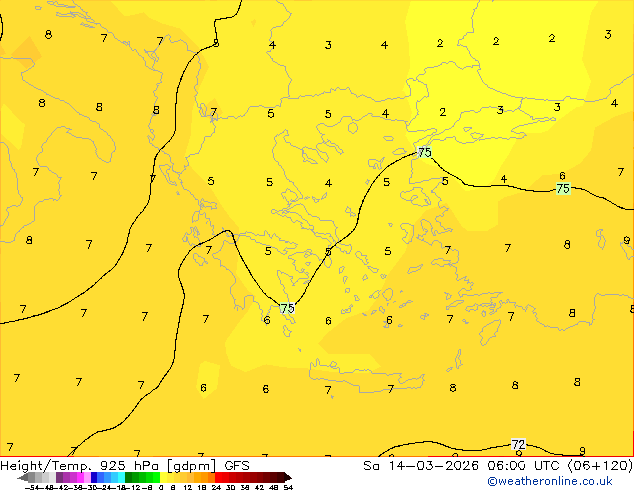The height and width of the screenshot is (490, 634).
Task: Click the 06:00 UTC time text
Action: [524, 466]
